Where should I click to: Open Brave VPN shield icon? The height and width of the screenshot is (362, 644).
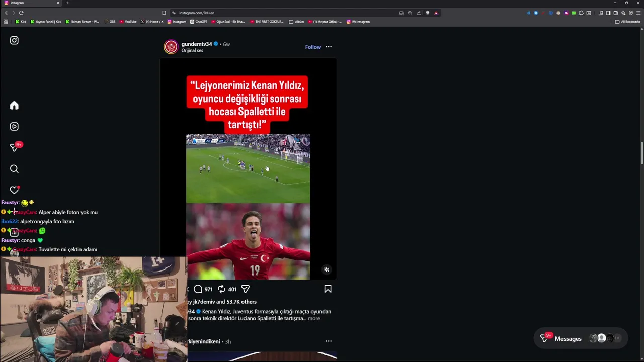(631, 13)
